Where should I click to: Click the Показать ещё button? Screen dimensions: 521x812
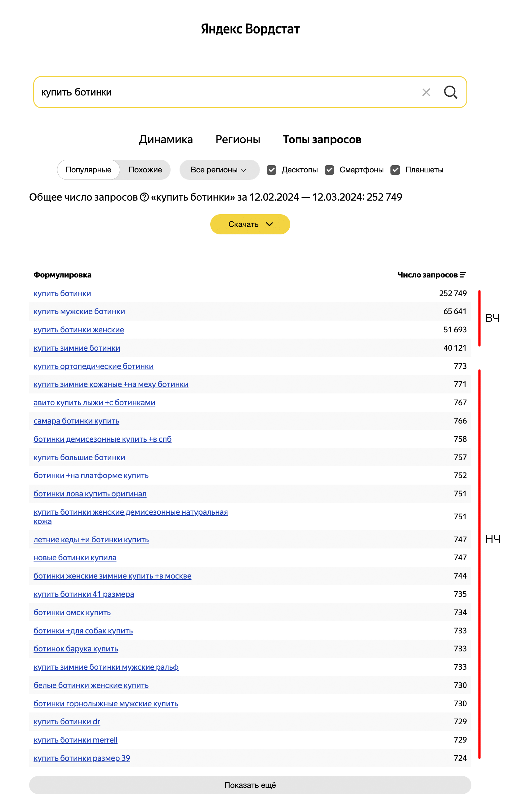pyautogui.click(x=250, y=785)
